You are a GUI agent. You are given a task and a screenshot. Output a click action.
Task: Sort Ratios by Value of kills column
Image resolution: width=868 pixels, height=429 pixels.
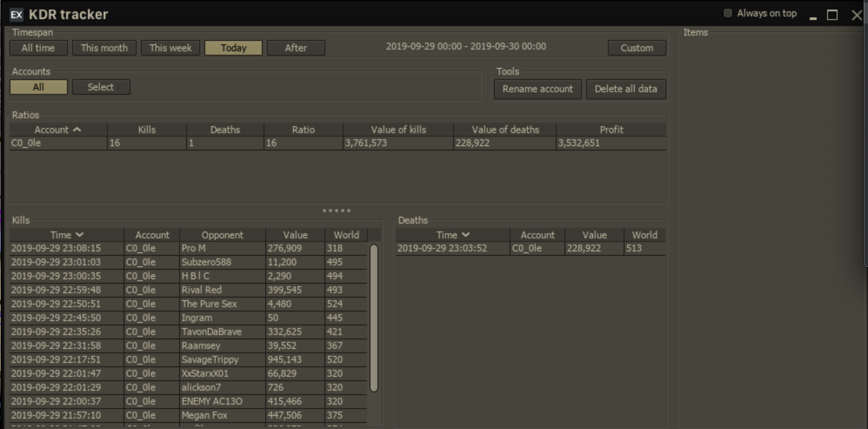click(398, 130)
